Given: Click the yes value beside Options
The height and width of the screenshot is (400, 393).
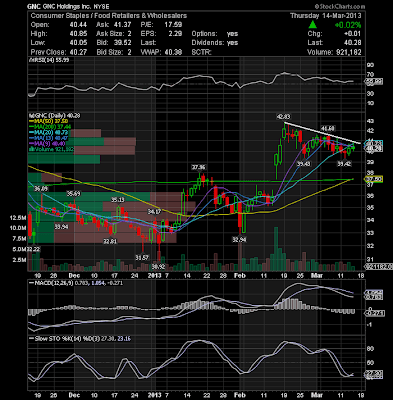Looking at the screenshot, I should pos(232,34).
